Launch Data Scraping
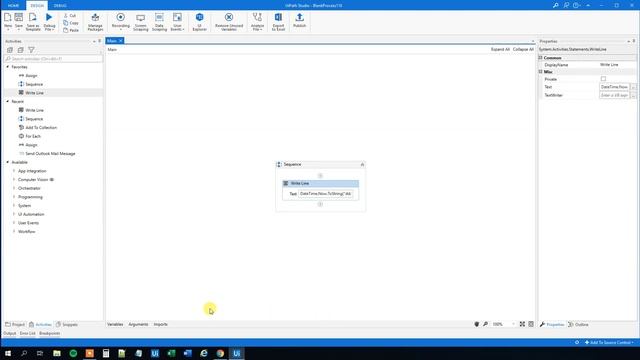The height and width of the screenshot is (360, 640). [x=159, y=22]
